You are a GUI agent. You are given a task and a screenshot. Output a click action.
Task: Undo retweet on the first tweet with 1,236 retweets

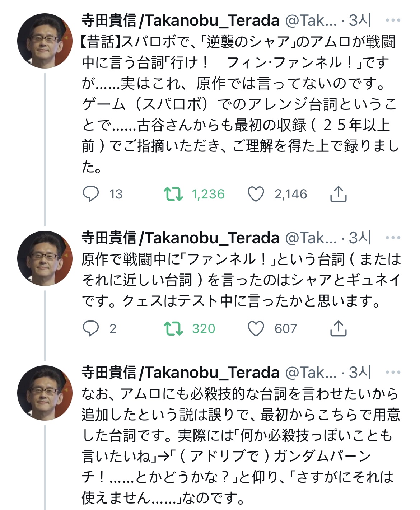click(x=173, y=194)
